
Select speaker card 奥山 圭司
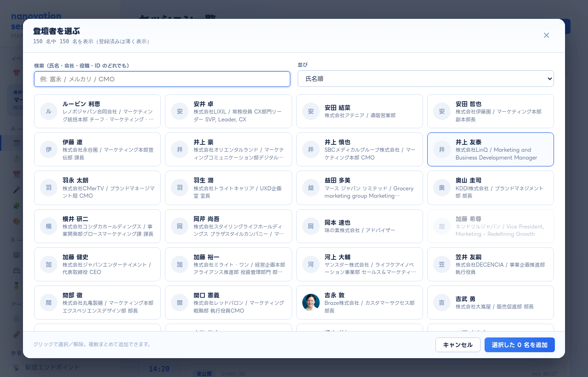[491, 188]
